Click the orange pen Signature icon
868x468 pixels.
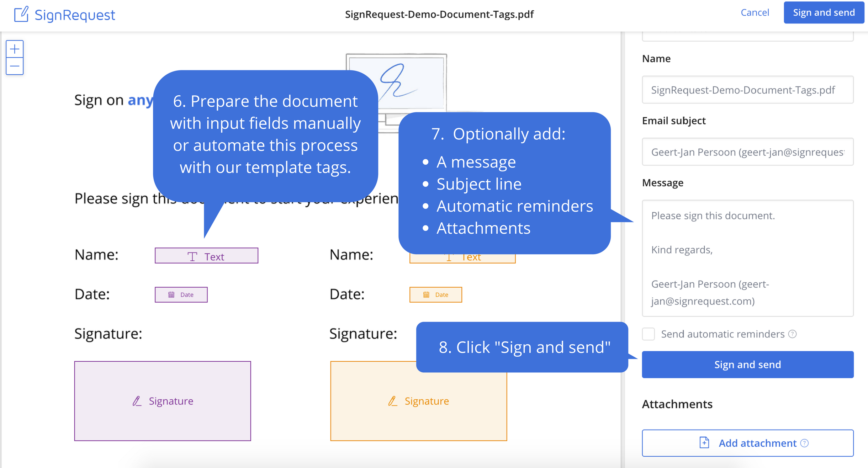tap(392, 401)
